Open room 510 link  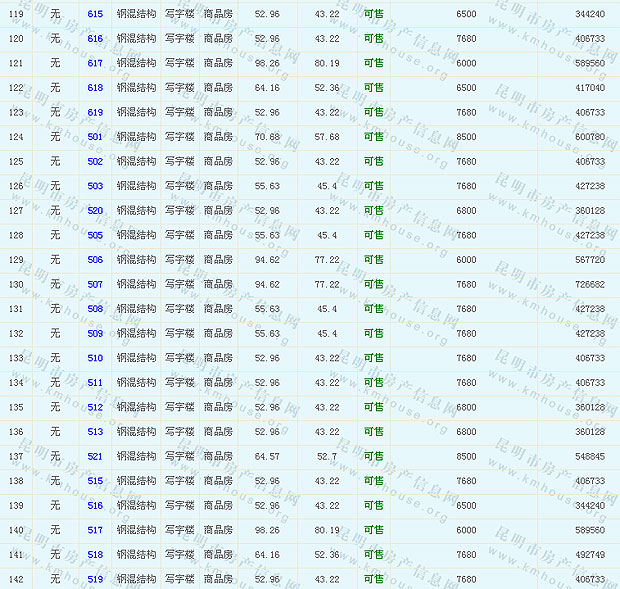pos(95,358)
